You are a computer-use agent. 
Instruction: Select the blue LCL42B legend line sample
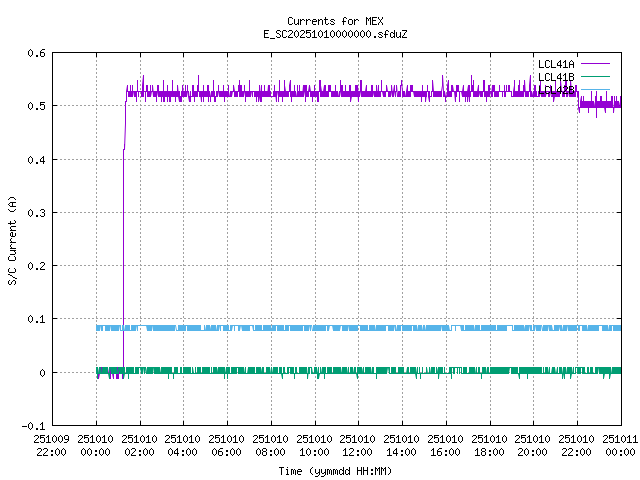tap(595, 89)
